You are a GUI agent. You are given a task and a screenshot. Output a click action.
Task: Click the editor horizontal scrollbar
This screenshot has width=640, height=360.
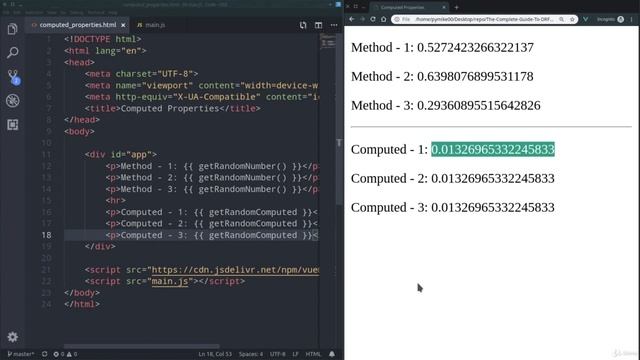pyautogui.click(x=142, y=346)
